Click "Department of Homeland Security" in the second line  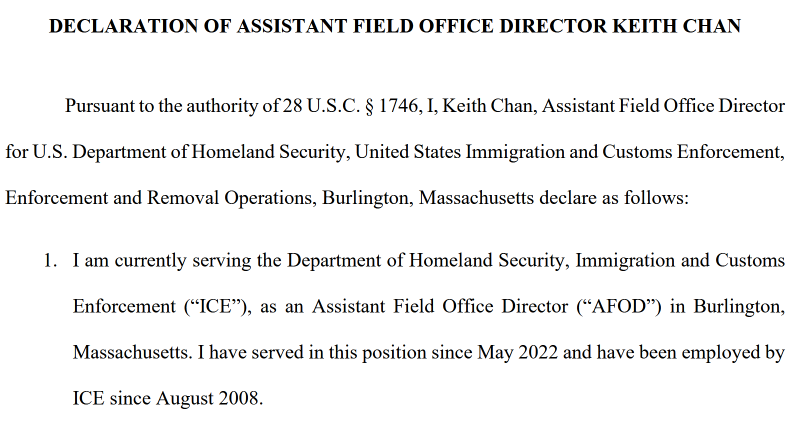tap(211, 152)
